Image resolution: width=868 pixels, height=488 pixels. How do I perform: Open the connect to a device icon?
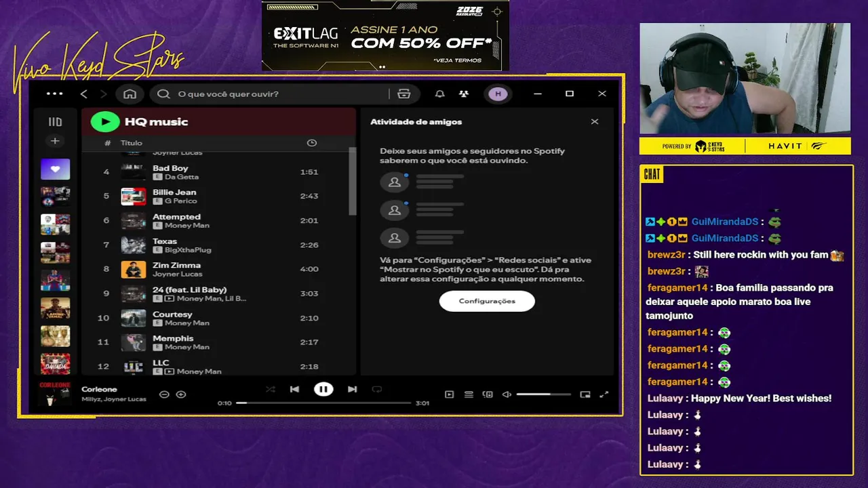pos(488,394)
